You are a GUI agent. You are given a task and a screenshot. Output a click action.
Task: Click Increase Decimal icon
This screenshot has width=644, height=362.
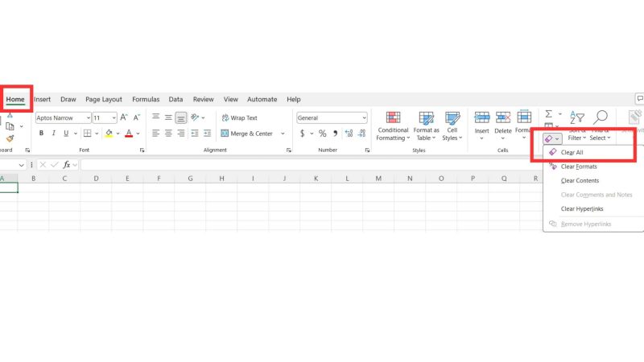349,134
